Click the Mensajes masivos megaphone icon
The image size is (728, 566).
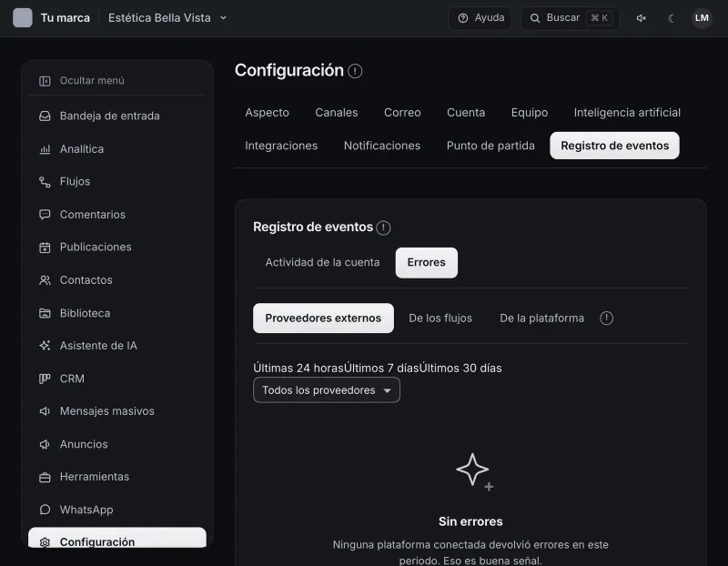[45, 411]
